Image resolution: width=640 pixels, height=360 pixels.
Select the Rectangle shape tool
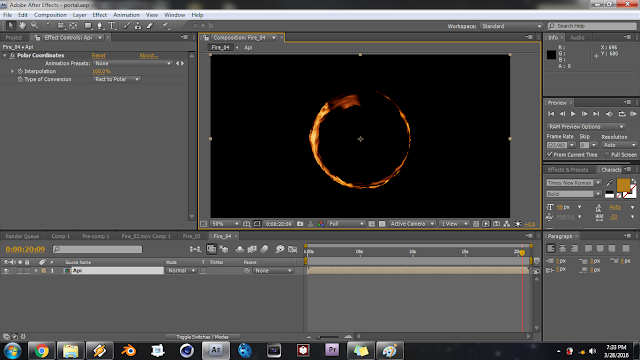coord(88,26)
